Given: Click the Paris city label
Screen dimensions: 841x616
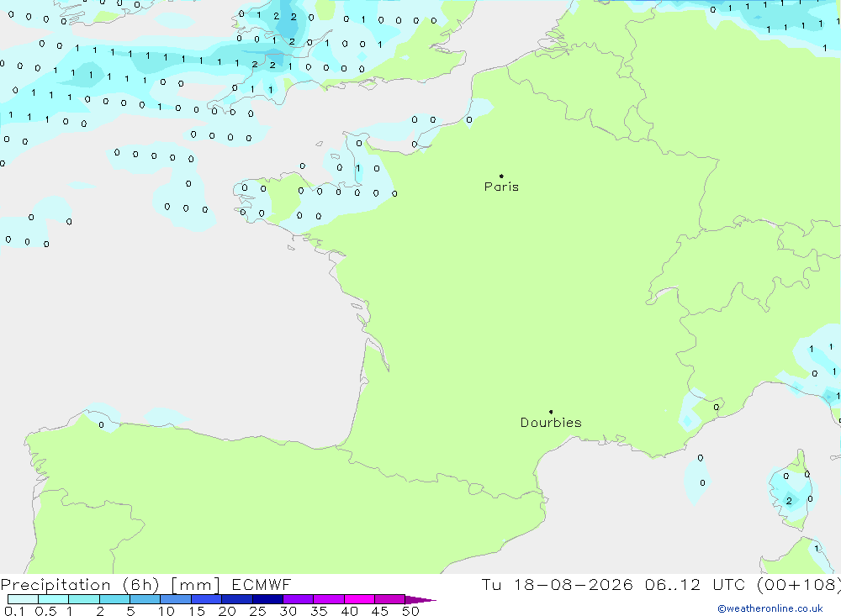Looking at the screenshot, I should (501, 187).
